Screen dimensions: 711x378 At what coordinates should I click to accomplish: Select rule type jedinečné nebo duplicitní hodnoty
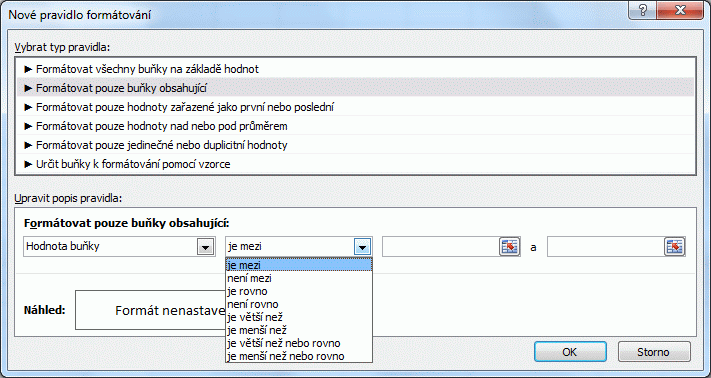click(356, 145)
